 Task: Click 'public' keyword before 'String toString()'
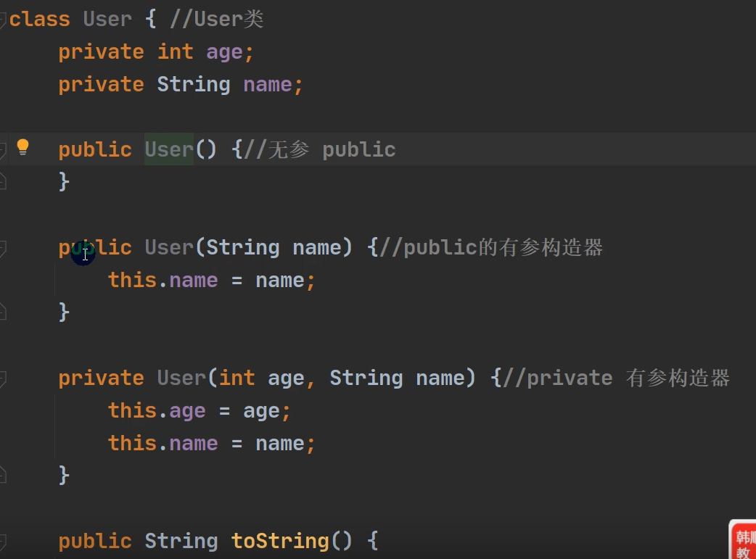coord(95,541)
